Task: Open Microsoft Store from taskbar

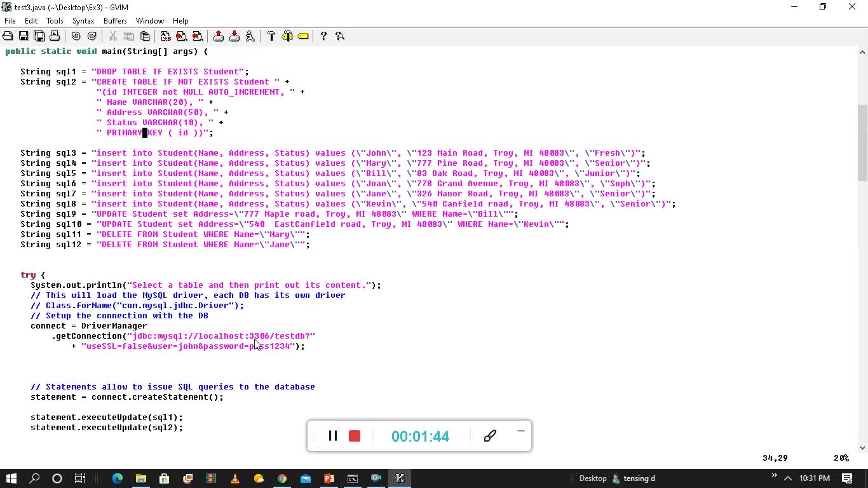Action: [165, 478]
